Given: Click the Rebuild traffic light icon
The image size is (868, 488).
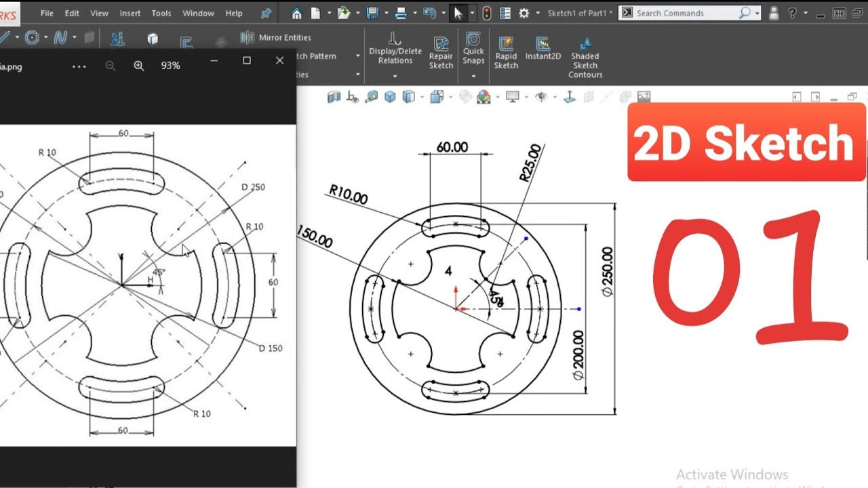Looking at the screenshot, I should [487, 13].
